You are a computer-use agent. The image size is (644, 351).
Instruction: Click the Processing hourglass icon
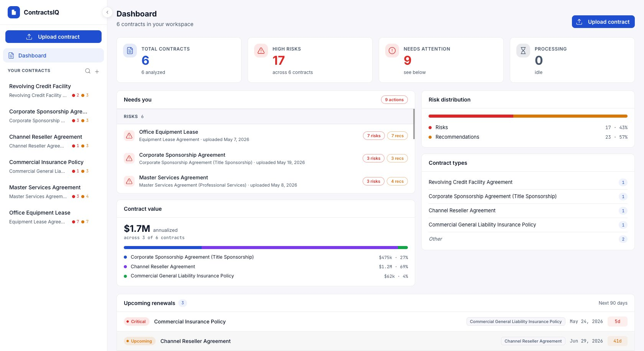coord(523,51)
